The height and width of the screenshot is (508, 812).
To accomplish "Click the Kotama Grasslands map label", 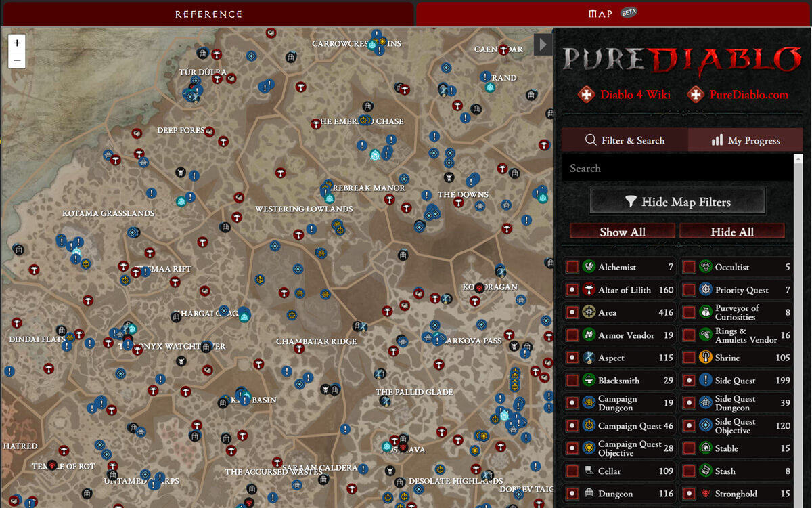I will [x=108, y=213].
